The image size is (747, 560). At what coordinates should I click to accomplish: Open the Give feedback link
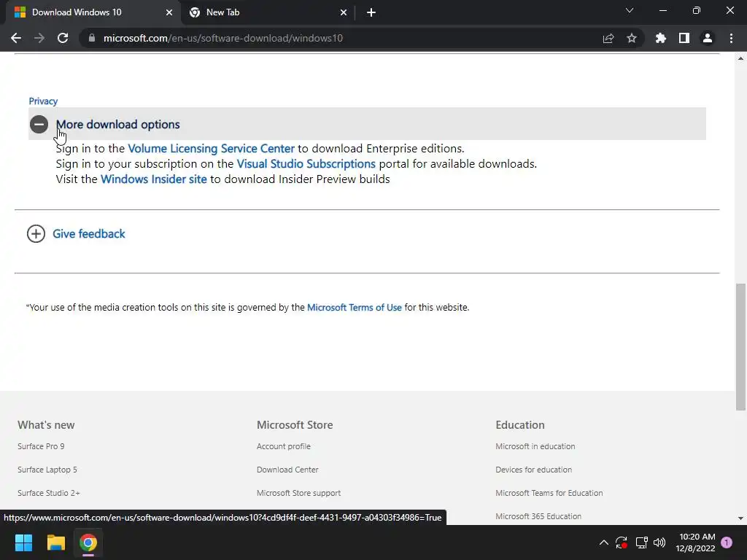coord(88,234)
